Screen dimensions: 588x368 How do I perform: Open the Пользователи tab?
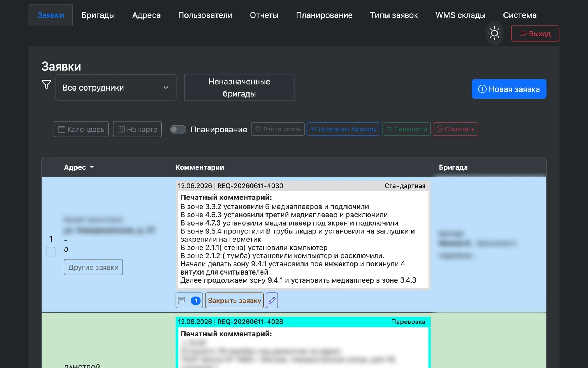[x=205, y=15]
